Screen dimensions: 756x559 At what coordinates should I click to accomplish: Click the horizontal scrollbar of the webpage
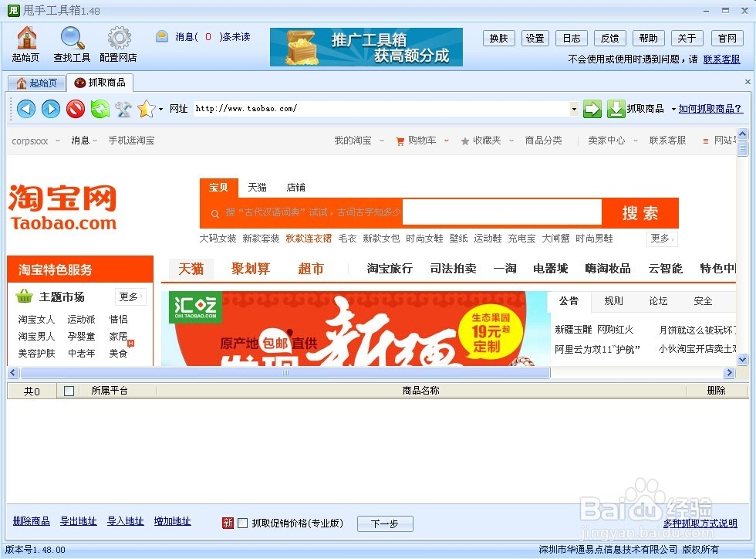click(x=285, y=373)
